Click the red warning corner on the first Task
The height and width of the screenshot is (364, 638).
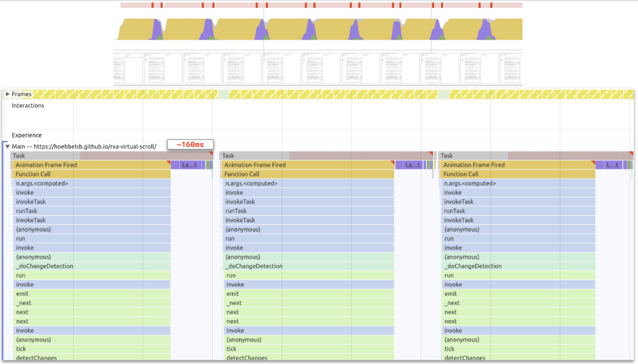coord(211,154)
